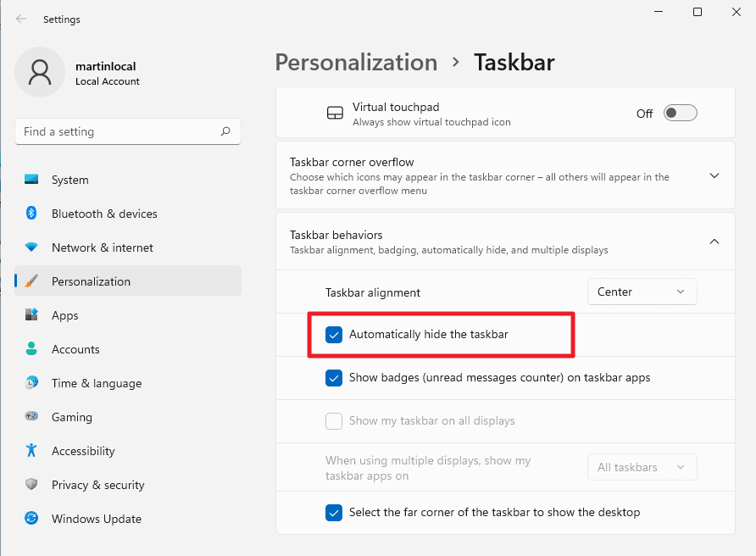This screenshot has height=556, width=756.
Task: Click the Apps grid icon in sidebar
Action: tap(31, 315)
